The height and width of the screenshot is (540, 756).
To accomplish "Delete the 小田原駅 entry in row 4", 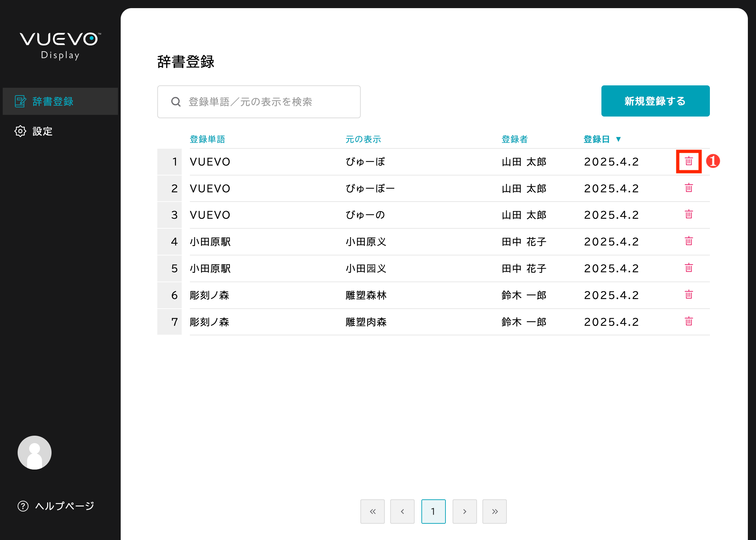I will point(689,242).
